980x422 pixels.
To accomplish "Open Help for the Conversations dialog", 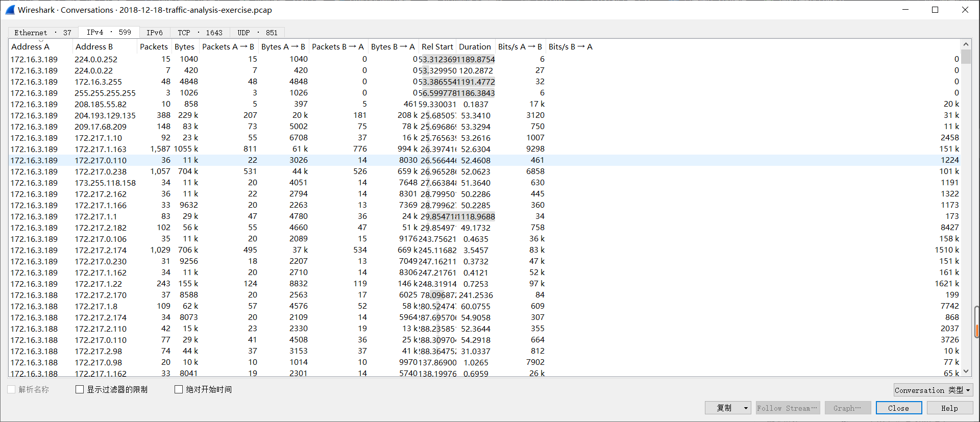I will [949, 408].
